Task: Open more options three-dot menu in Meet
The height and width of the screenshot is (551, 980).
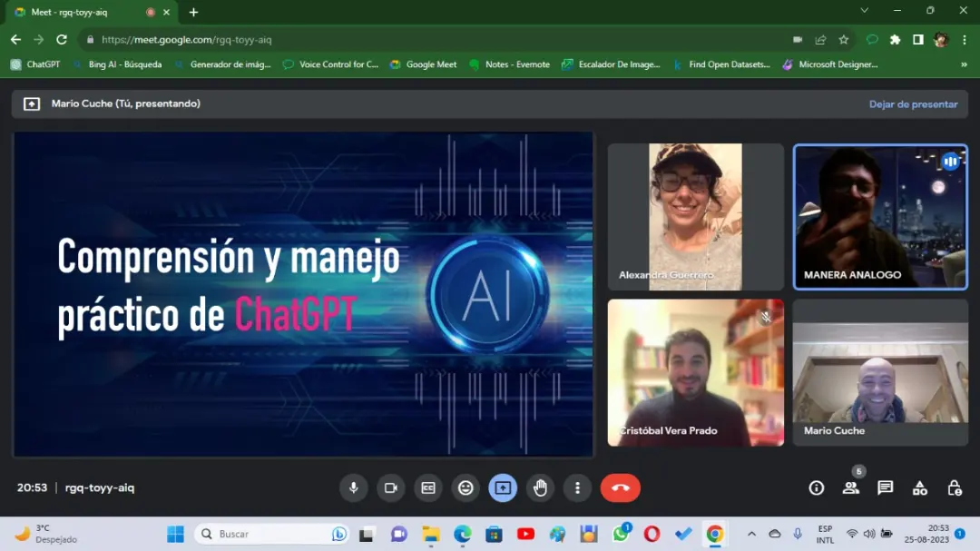Action: 577,487
